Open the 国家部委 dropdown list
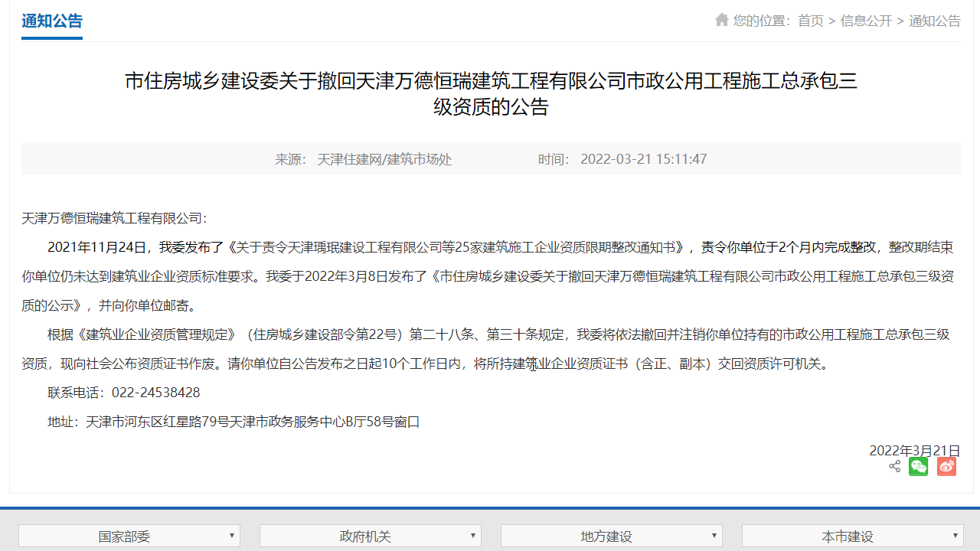980x551 pixels. [x=129, y=536]
